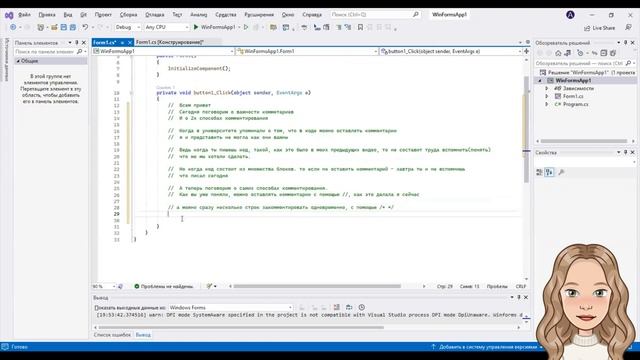Click the Live Share button
Screen dimensions: 640x360
point(600,28)
